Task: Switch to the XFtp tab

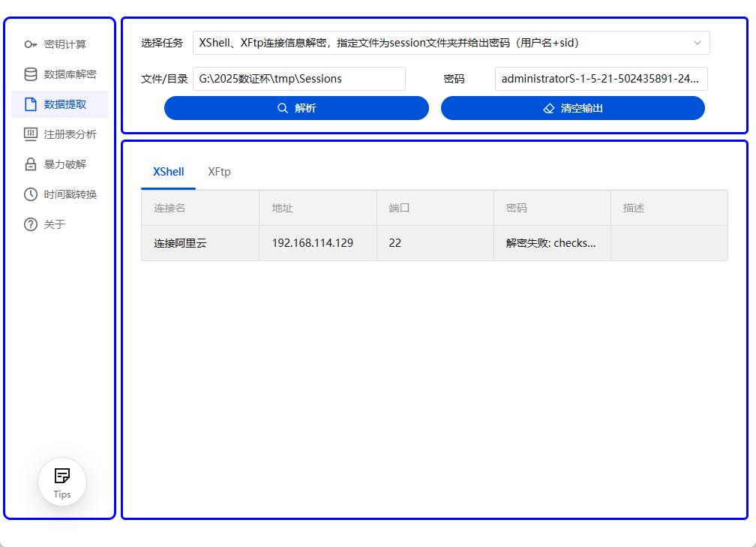Action: (219, 173)
